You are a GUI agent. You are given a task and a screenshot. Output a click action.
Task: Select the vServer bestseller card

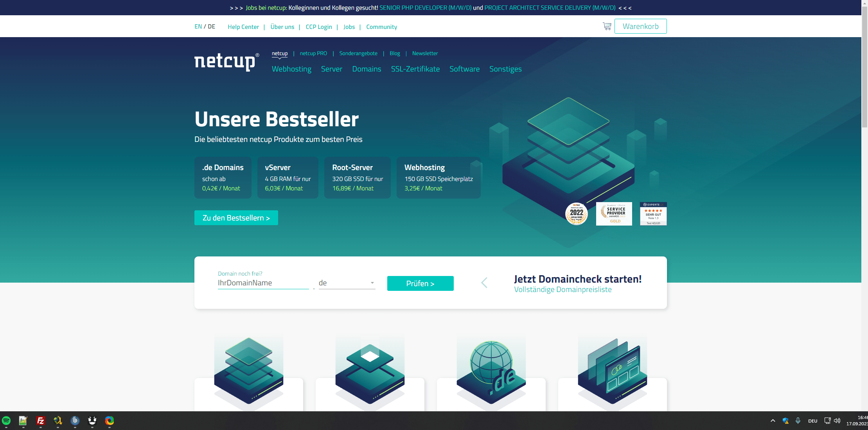(288, 177)
